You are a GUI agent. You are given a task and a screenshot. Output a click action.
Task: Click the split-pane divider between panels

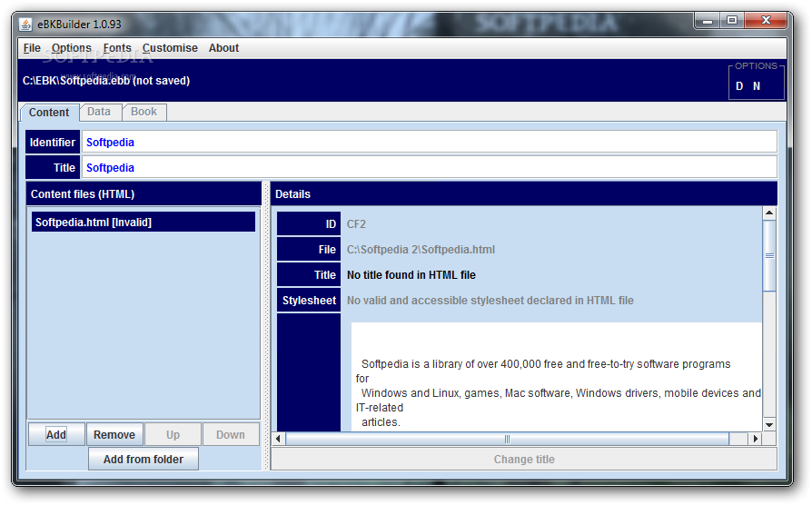point(266,325)
